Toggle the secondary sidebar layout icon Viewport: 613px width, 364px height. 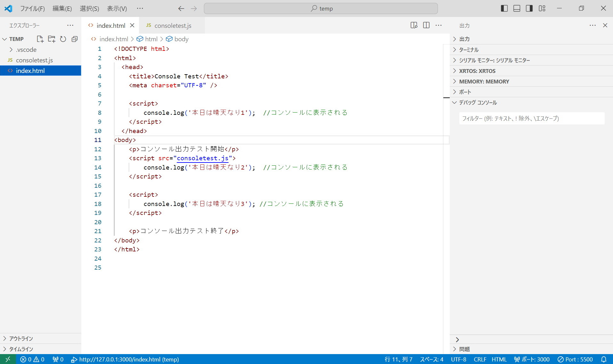[x=529, y=9]
